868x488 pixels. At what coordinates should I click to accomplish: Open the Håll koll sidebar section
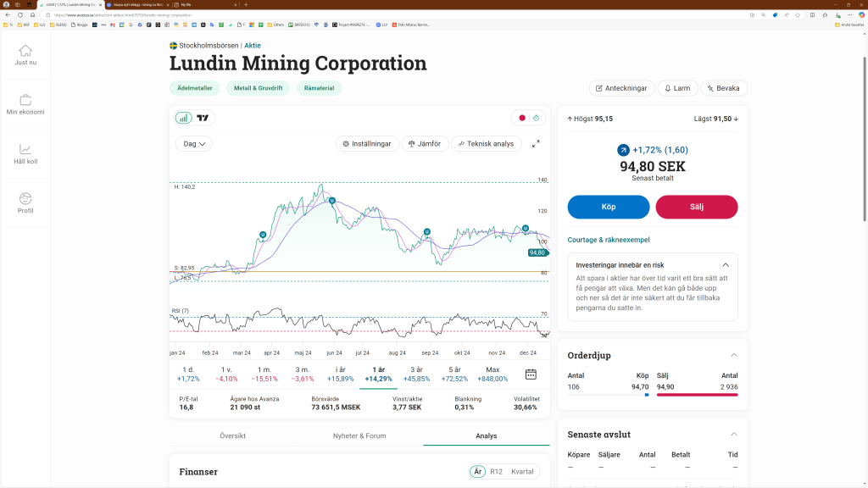[25, 154]
